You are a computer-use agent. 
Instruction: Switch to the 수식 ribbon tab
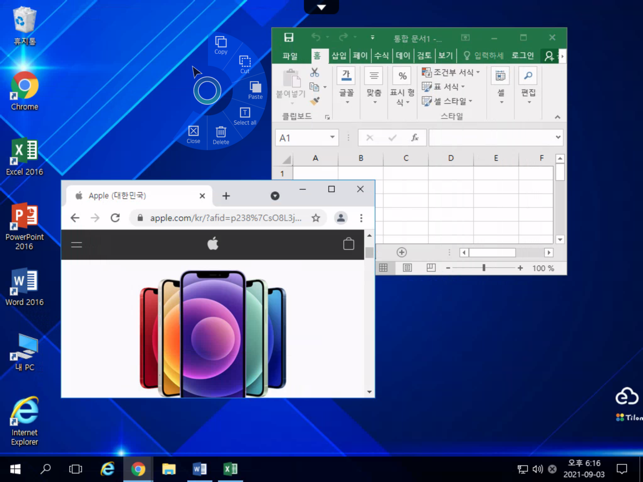pyautogui.click(x=381, y=55)
